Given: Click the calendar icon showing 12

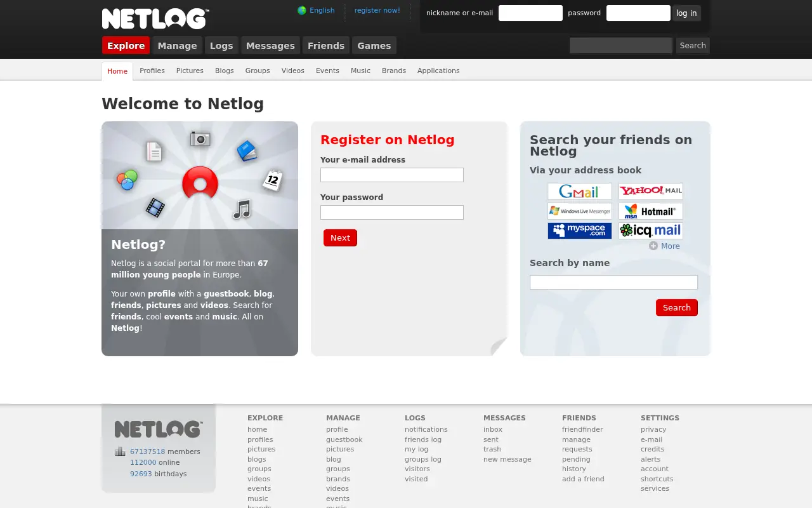Looking at the screenshot, I should [x=272, y=180].
